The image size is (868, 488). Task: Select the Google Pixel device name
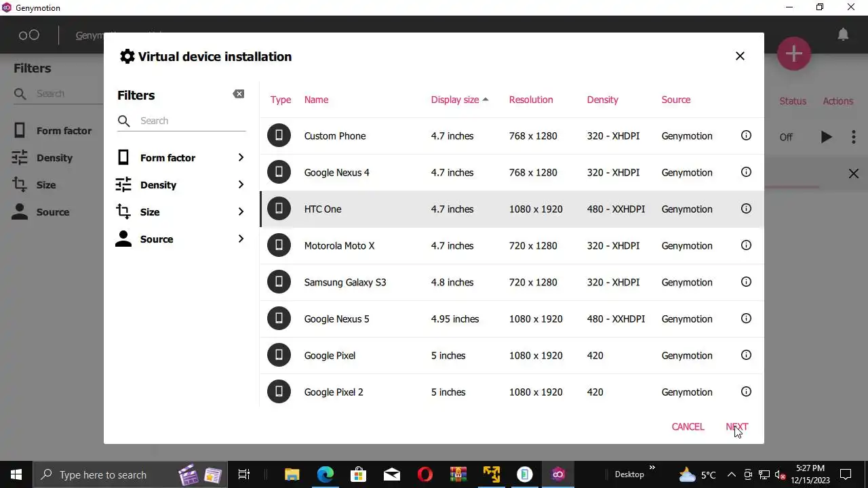click(330, 355)
